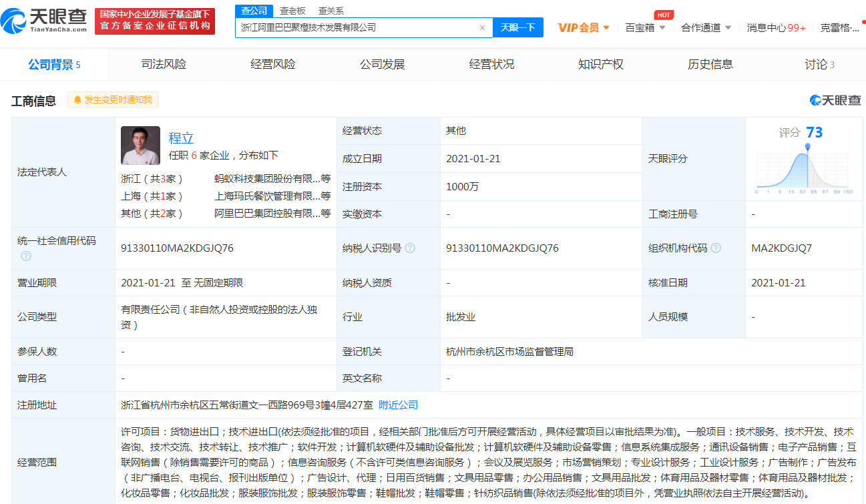Select the credit code 91330110MA2KDGJQ76 under 统一社会信用代码
Viewport: 866px width, 504px height.
[177, 248]
